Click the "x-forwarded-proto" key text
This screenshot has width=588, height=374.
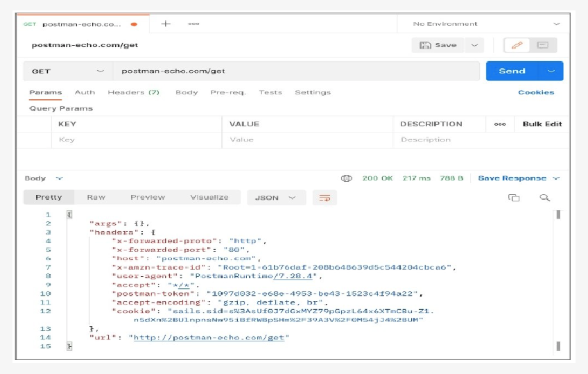[164, 241]
